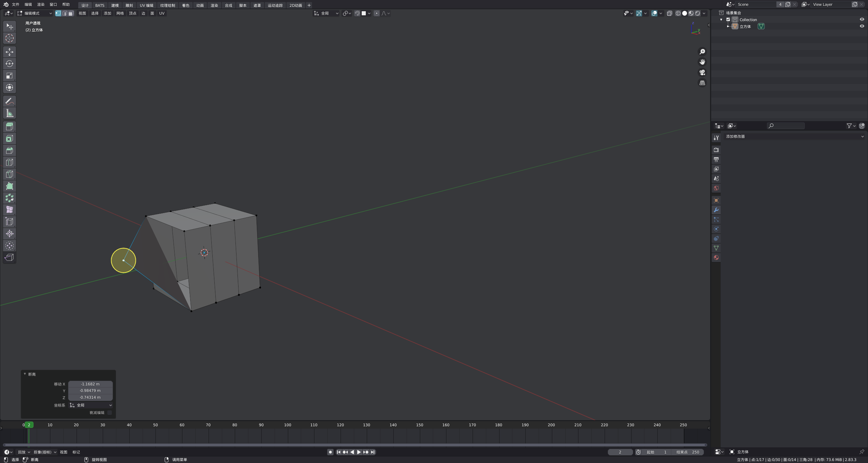The width and height of the screenshot is (868, 463).
Task: Select the Move tool in toolbar
Action: click(x=10, y=52)
